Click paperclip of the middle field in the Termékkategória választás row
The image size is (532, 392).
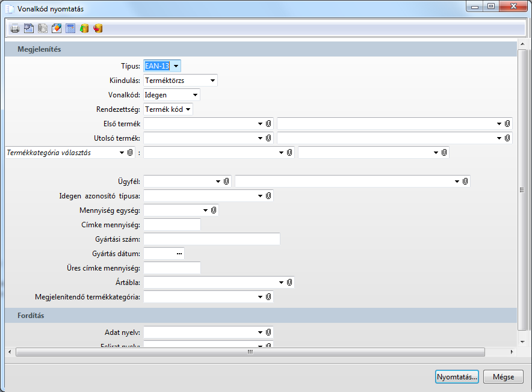tap(289, 153)
